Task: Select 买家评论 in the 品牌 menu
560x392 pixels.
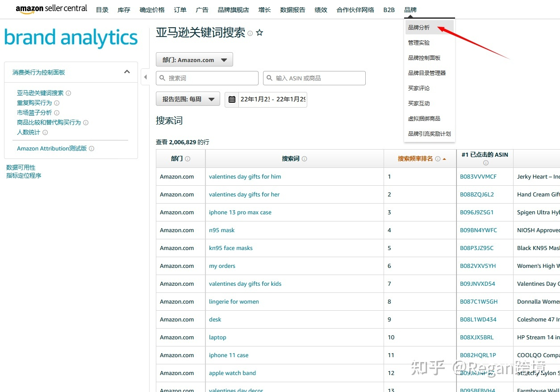Action: tap(419, 88)
